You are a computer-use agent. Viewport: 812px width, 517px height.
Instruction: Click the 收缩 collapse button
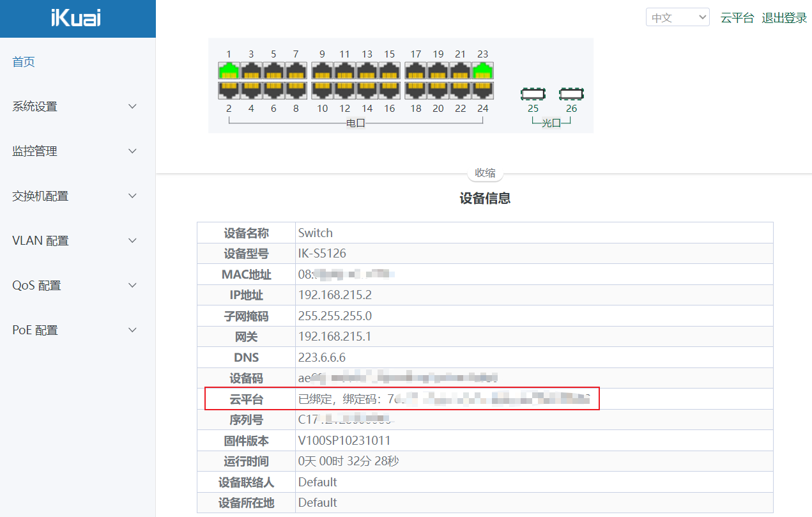pos(485,173)
